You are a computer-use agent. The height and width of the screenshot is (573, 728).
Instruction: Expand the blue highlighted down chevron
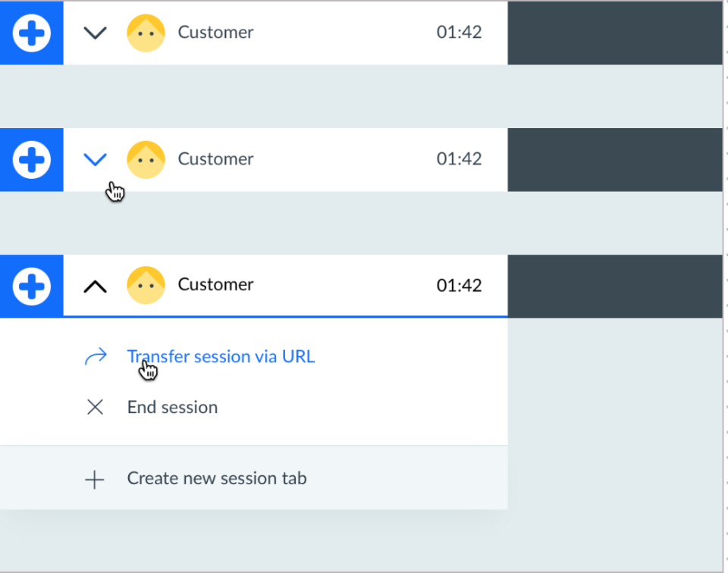pos(95,159)
